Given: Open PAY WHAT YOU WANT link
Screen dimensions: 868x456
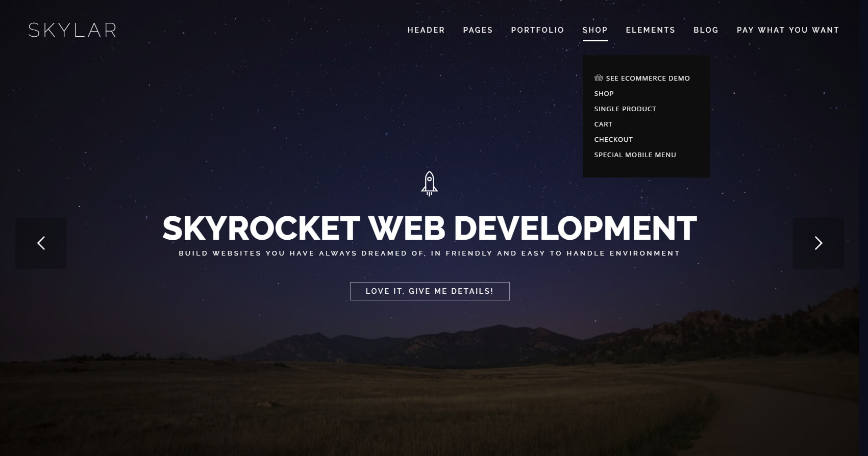Looking at the screenshot, I should tap(788, 30).
